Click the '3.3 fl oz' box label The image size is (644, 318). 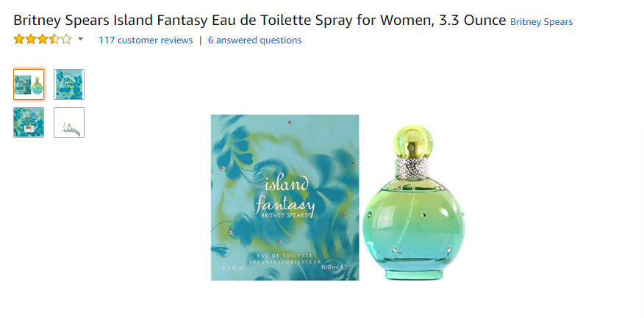[x=232, y=267]
